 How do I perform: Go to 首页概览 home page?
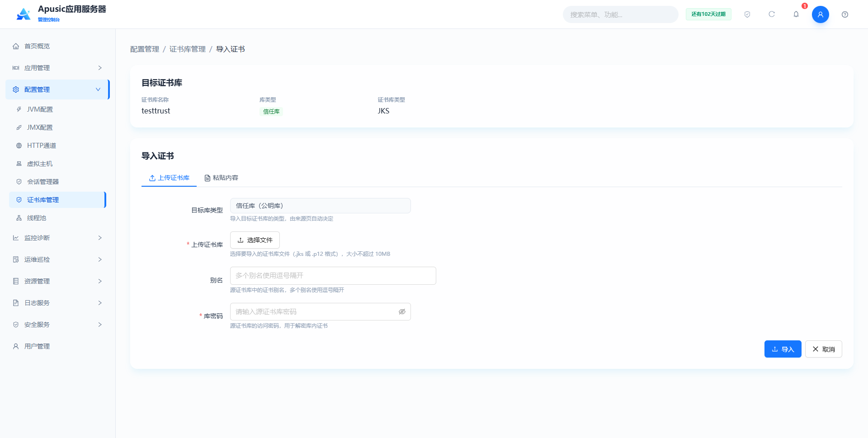(x=58, y=46)
